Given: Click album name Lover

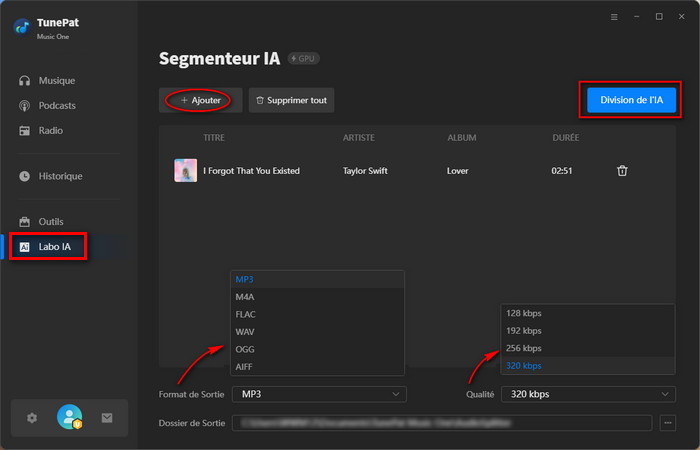Looking at the screenshot, I should pos(458,171).
